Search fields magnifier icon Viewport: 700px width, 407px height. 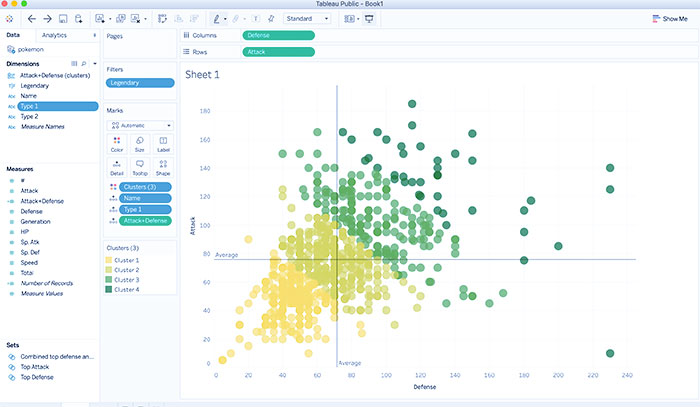83,64
